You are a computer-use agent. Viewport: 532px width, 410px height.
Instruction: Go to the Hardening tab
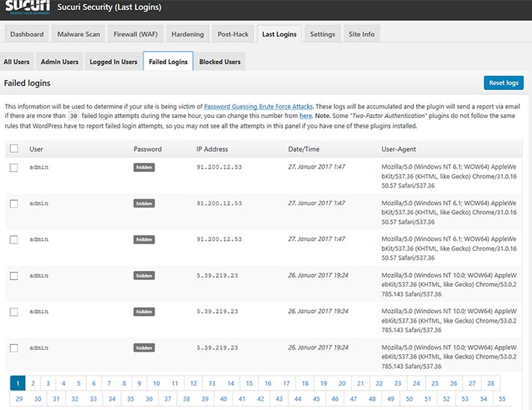188,34
